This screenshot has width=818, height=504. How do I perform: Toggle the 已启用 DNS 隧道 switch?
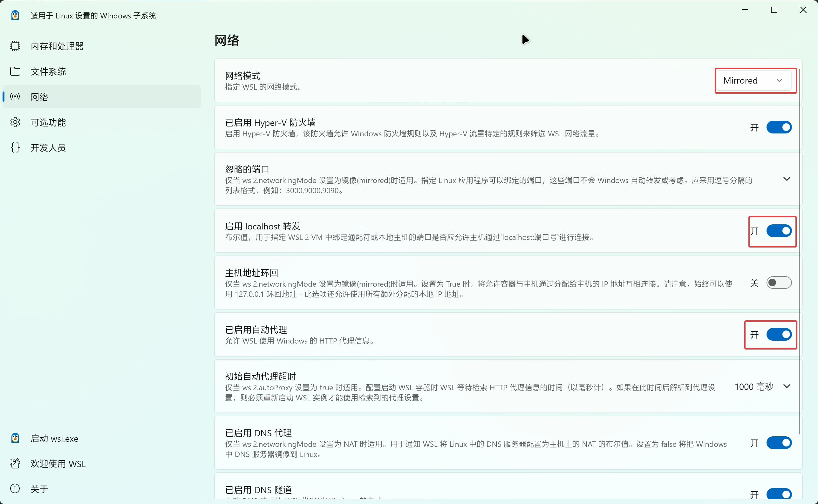(x=779, y=494)
